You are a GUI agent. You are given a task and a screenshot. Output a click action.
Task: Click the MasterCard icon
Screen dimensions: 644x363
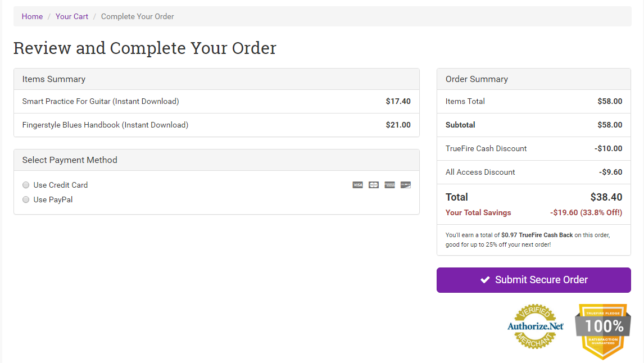[x=374, y=185]
